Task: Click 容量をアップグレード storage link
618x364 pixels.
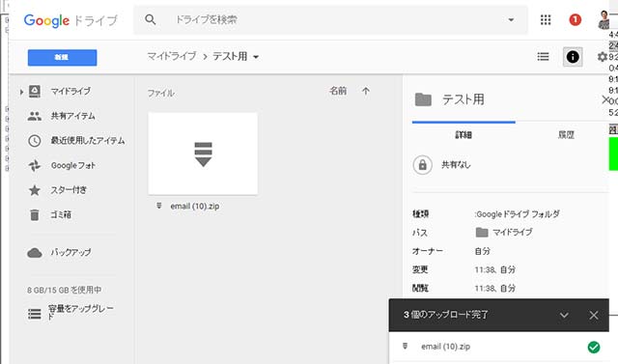Action: [x=81, y=312]
